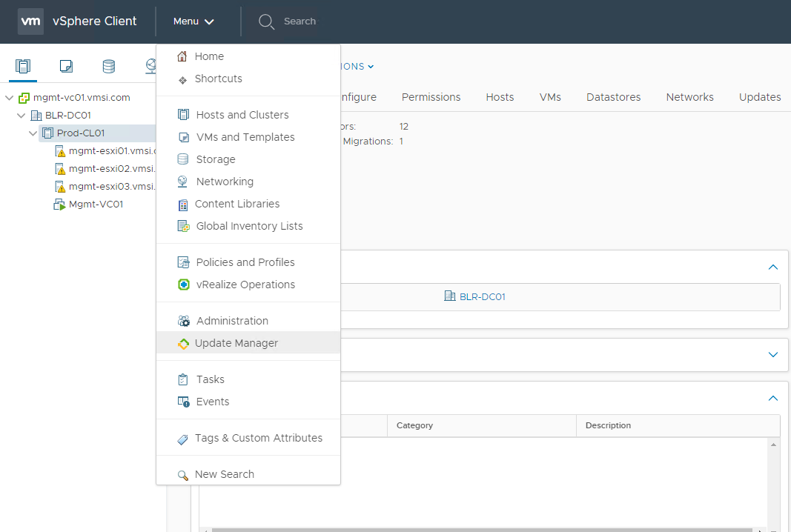Image resolution: width=791 pixels, height=532 pixels.
Task: Choose Content Libraries in the menu
Action: pos(237,204)
